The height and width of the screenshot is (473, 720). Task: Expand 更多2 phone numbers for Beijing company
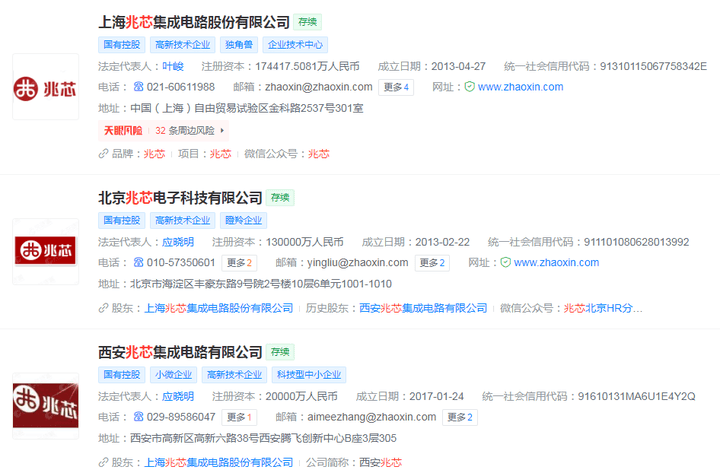click(x=239, y=263)
